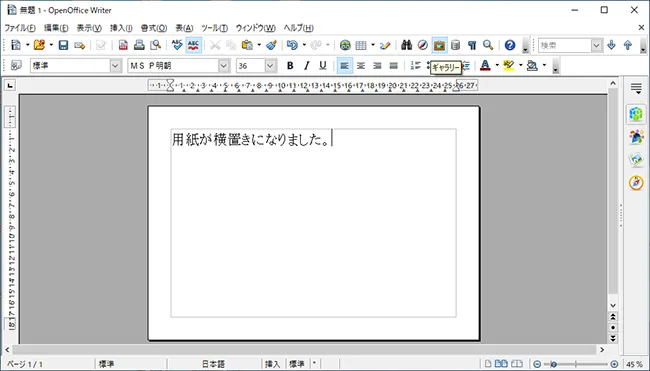Open Data Sources with the cylinder icon
This screenshot has width=650, height=371.
click(x=456, y=45)
